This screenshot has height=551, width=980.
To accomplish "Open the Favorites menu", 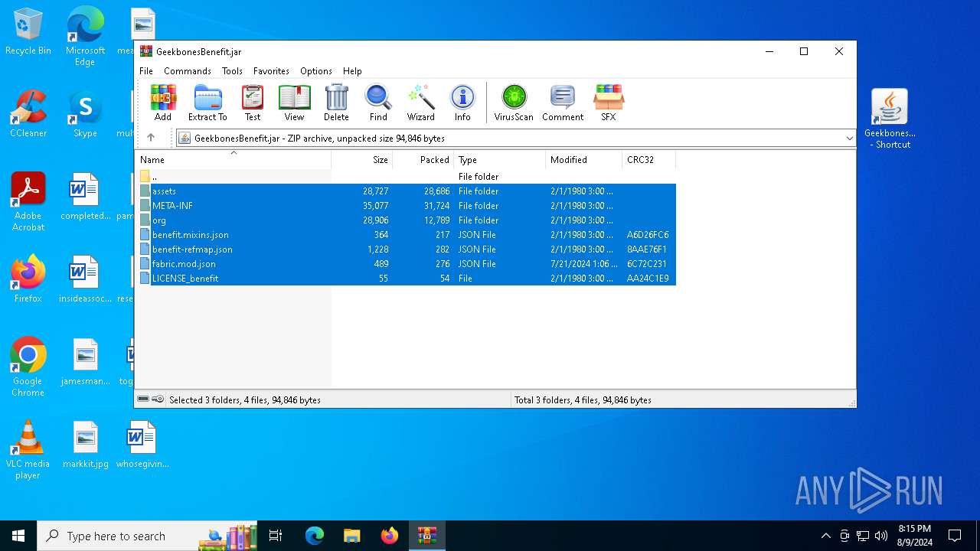I will [271, 70].
